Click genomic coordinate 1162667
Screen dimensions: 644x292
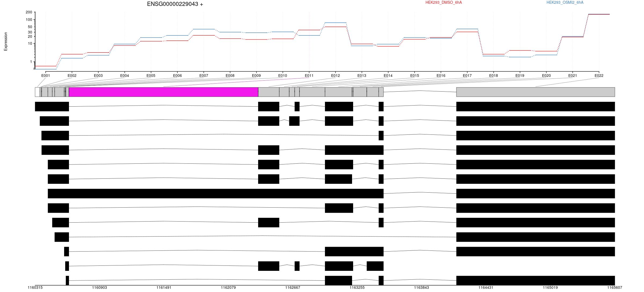coord(293,288)
